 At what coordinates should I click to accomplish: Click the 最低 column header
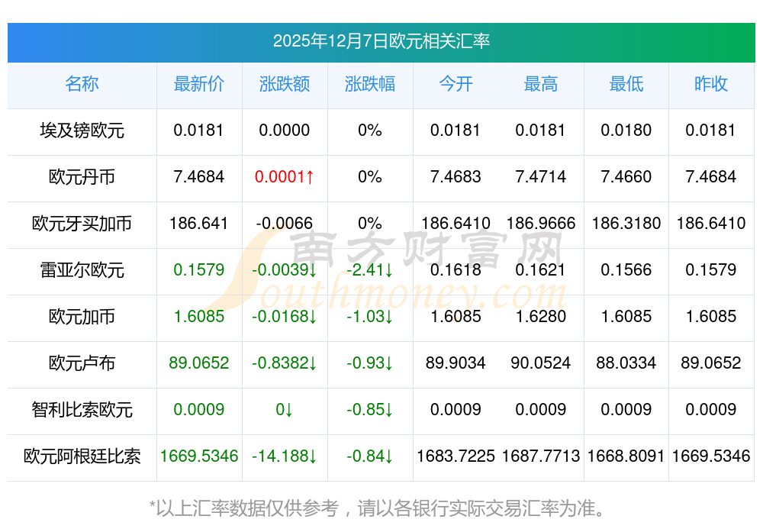click(x=626, y=84)
